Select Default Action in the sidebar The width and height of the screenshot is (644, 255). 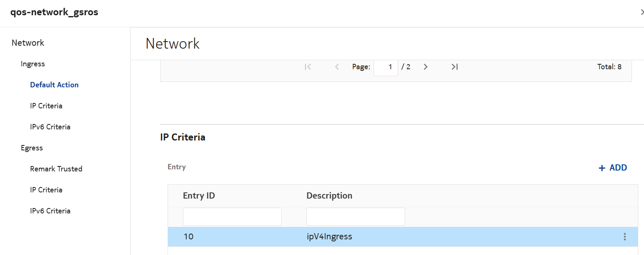pos(54,85)
